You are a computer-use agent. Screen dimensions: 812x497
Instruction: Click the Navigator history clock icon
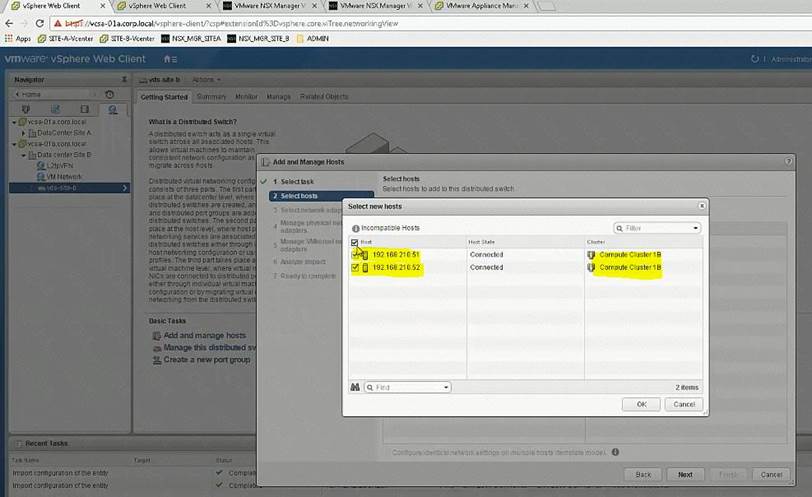110,93
